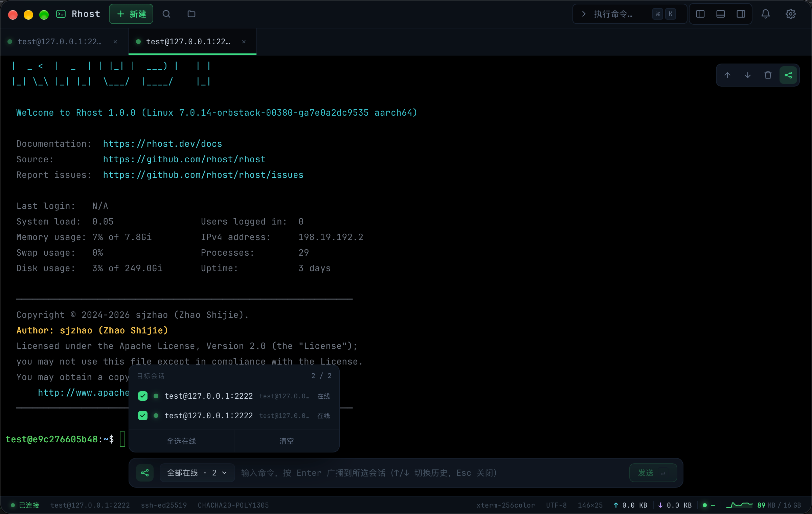Click xterm-256color in the status bar
This screenshot has width=812, height=514.
pyautogui.click(x=506, y=505)
